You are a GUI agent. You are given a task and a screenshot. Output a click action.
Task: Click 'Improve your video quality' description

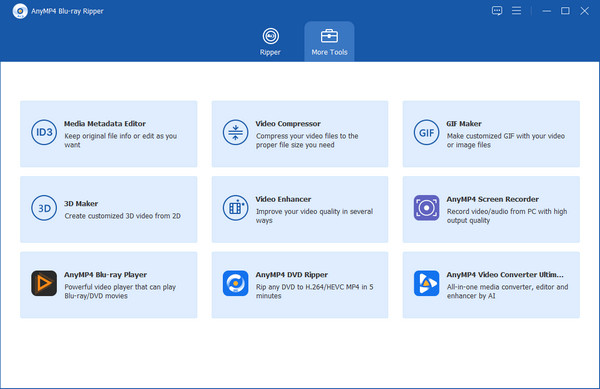point(314,216)
